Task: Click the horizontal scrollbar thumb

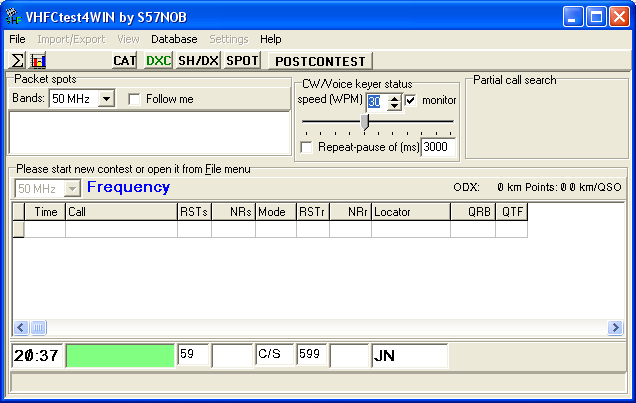Action: [x=39, y=327]
